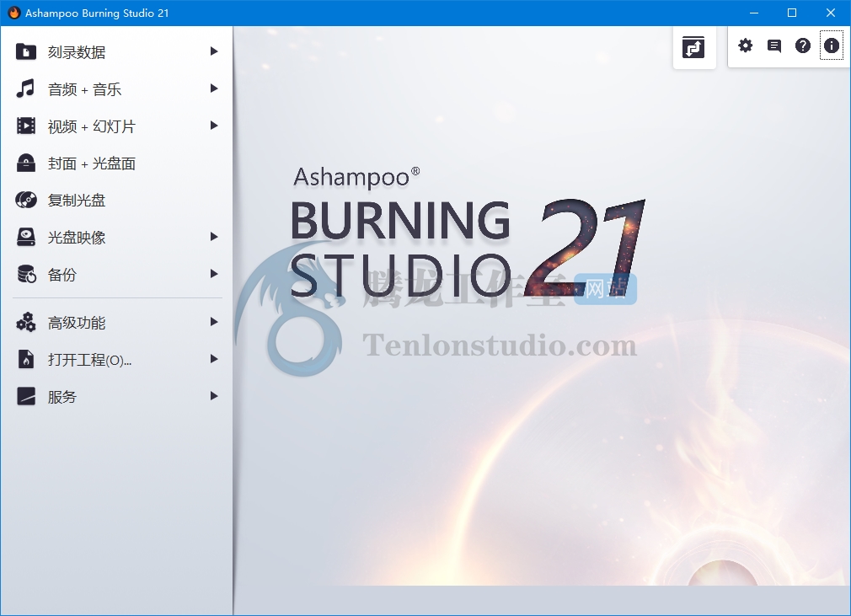Select the 音频 + 音乐 menu entry

click(x=116, y=88)
